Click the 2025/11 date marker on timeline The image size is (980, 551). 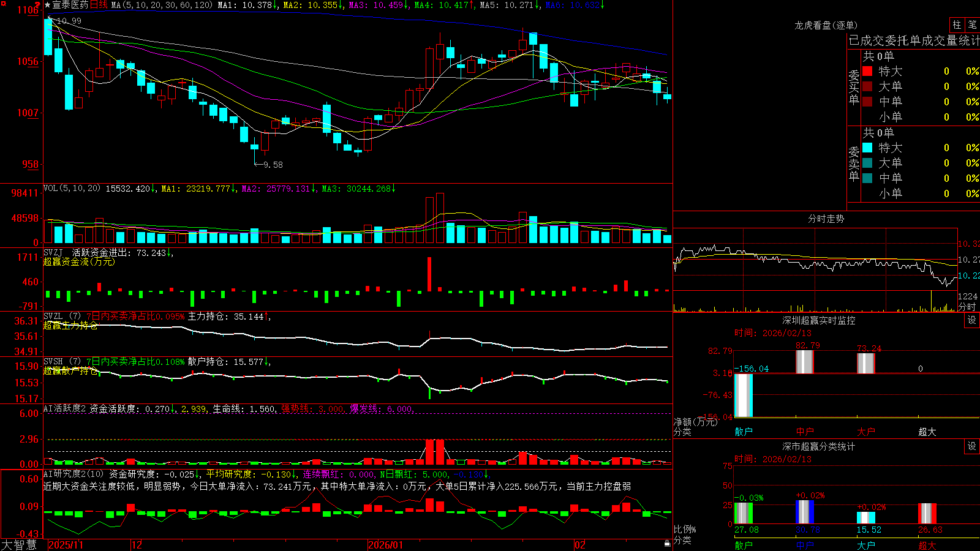click(66, 545)
